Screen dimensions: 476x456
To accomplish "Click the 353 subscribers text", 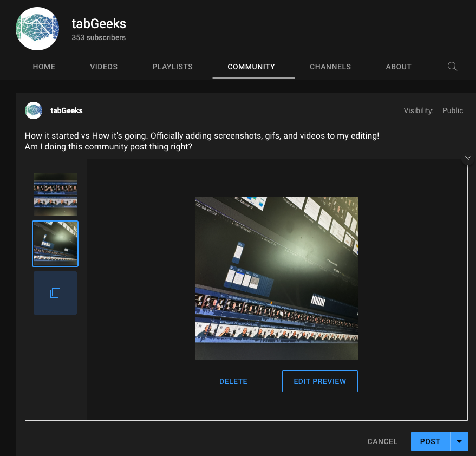I will click(x=99, y=37).
